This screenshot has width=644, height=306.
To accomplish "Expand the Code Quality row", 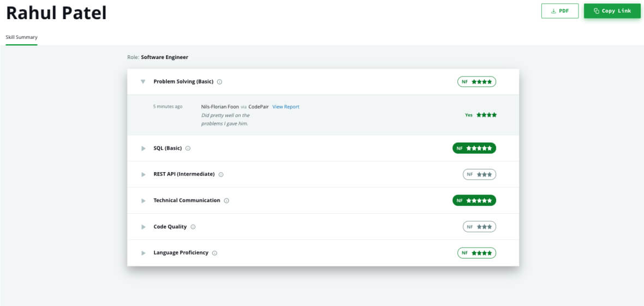I will coord(144,227).
